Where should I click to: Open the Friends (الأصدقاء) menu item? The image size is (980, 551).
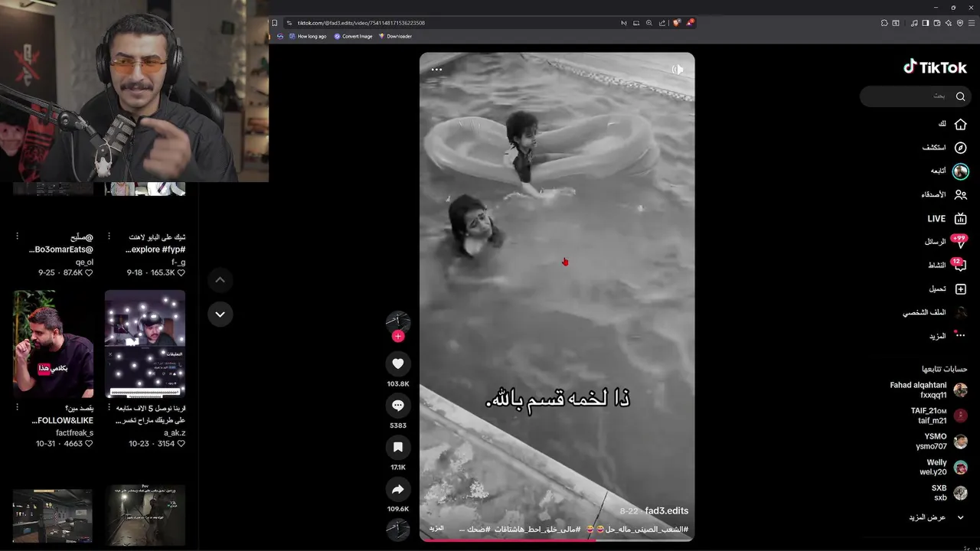[x=944, y=195]
